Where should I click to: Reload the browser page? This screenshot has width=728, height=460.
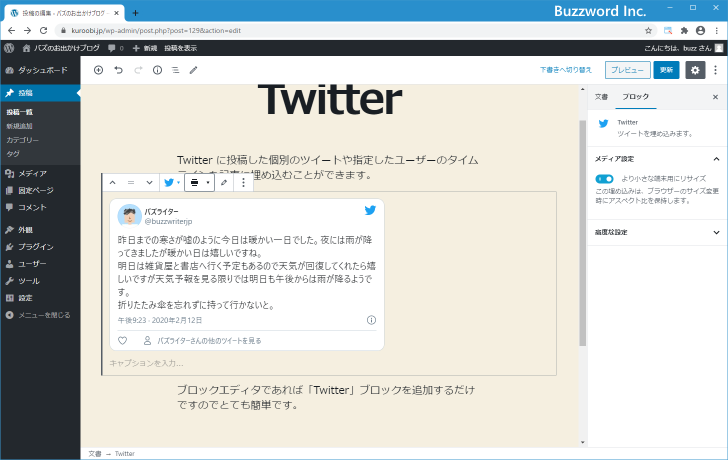44,31
